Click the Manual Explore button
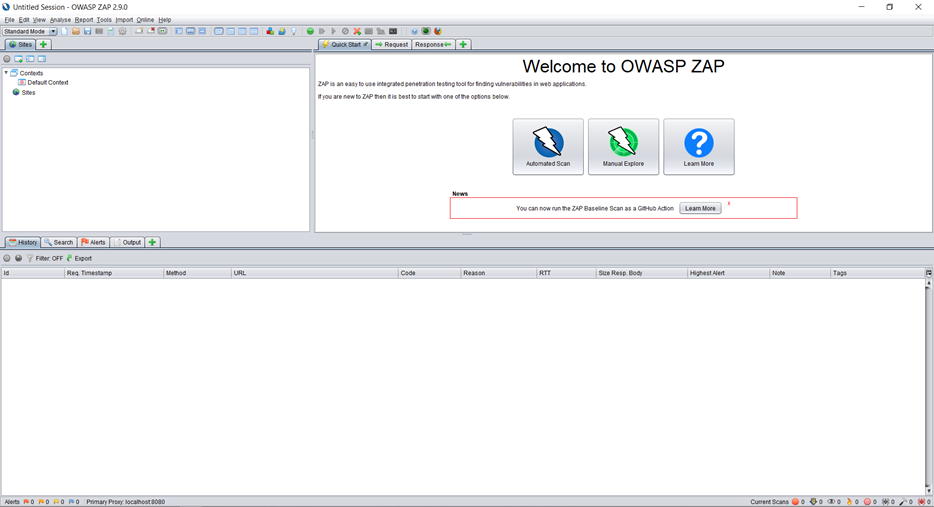 tap(623, 147)
